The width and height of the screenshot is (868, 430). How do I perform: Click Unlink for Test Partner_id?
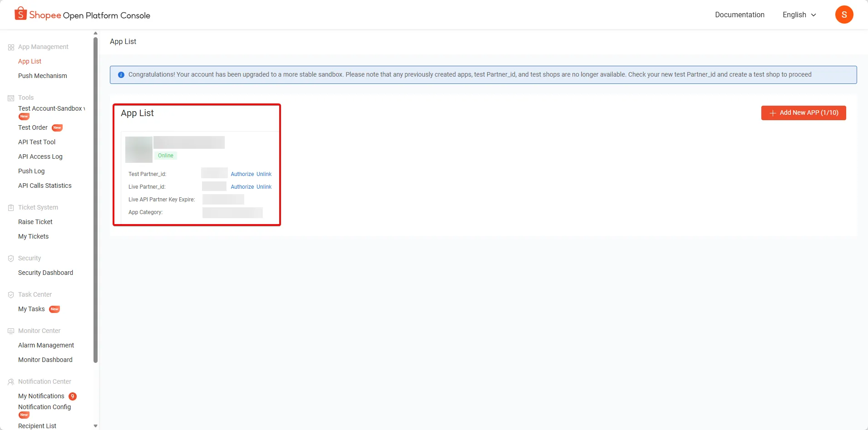pyautogui.click(x=264, y=174)
